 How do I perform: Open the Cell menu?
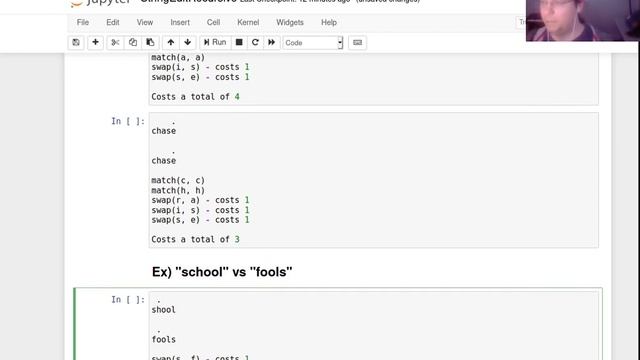pos(213,22)
